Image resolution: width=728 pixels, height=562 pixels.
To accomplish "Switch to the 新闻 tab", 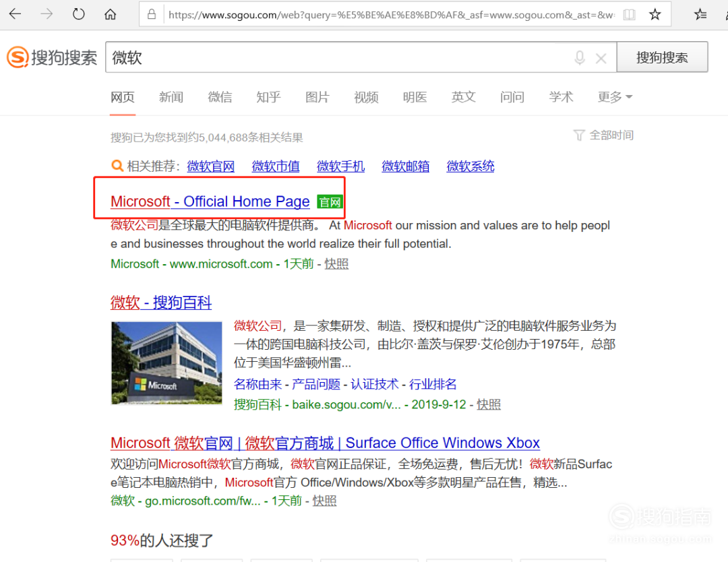I will tap(171, 97).
